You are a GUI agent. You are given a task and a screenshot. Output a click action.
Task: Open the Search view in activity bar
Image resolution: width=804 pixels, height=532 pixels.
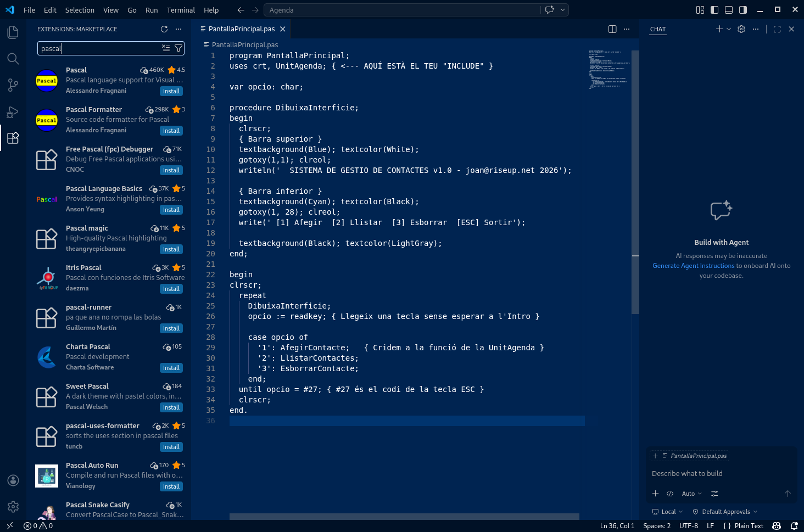(13, 59)
